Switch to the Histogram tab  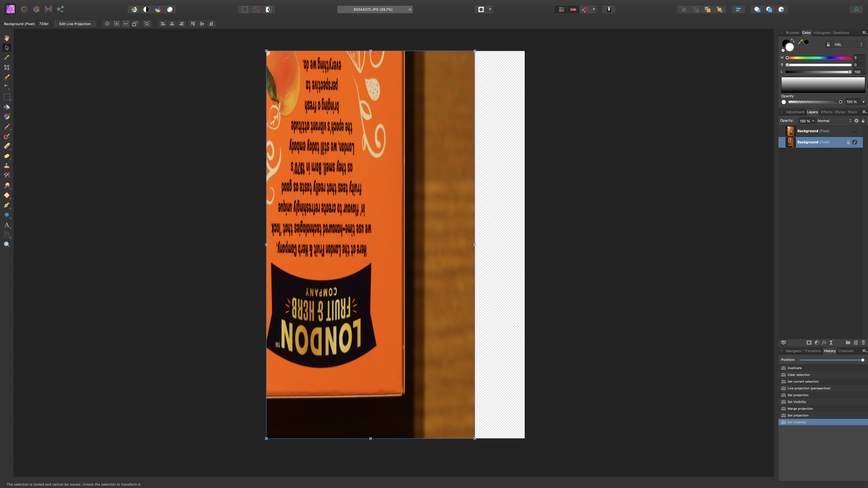click(x=822, y=33)
